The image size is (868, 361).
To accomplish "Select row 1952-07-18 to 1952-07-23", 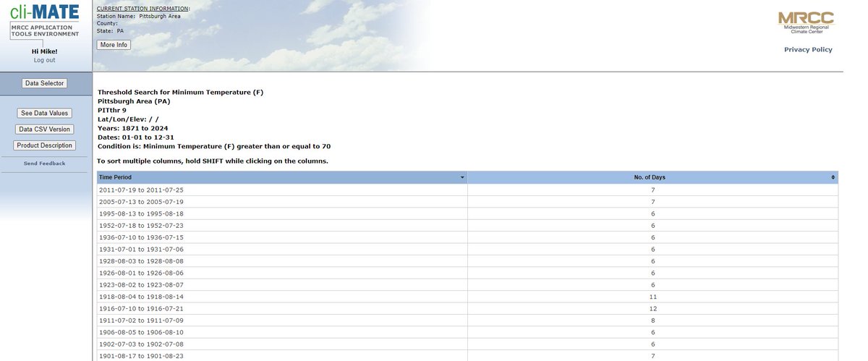I will [467, 225].
